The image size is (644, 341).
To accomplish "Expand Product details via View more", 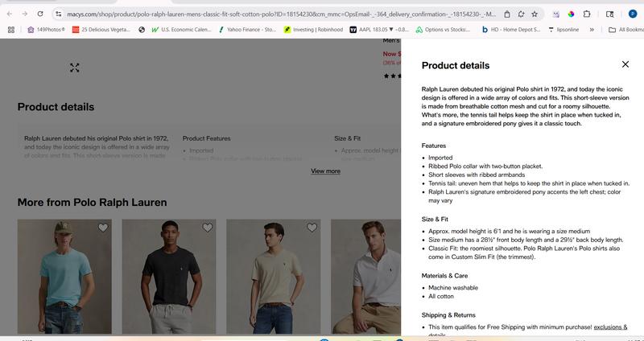I will [325, 170].
